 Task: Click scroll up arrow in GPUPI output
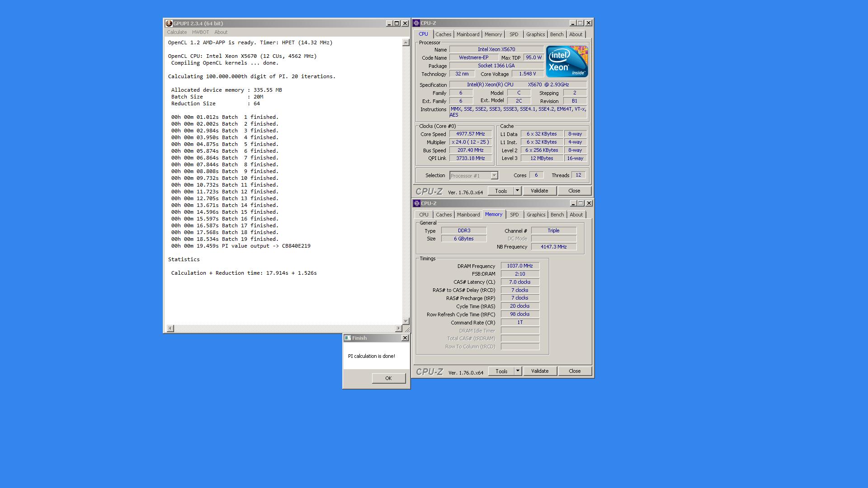406,42
